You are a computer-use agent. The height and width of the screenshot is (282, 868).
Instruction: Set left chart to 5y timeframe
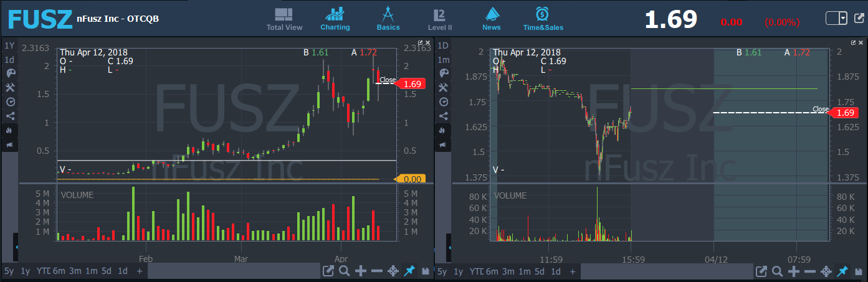(x=9, y=271)
